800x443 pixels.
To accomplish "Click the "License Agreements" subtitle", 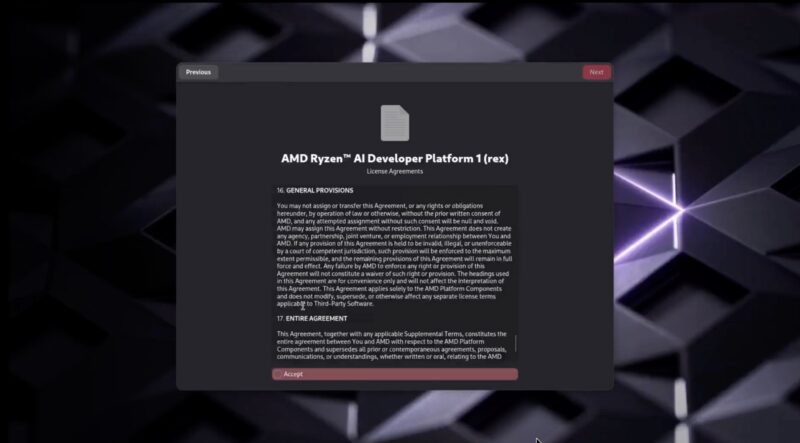I will (x=394, y=171).
